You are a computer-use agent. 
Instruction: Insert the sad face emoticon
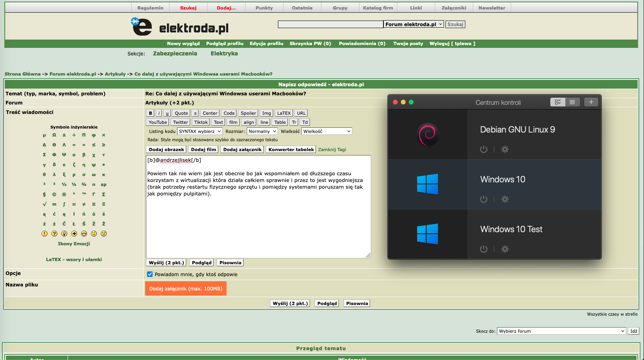pyautogui.click(x=104, y=234)
